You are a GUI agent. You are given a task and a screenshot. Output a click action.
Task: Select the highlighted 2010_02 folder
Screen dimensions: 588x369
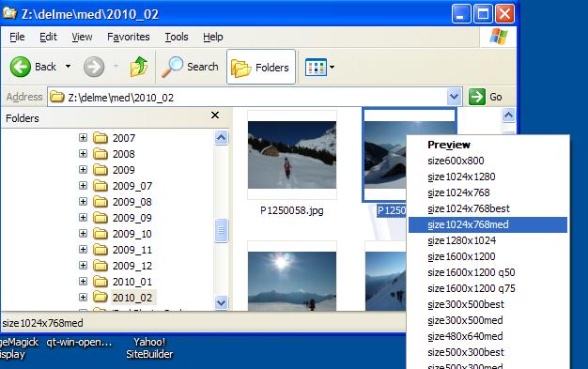pyautogui.click(x=132, y=298)
